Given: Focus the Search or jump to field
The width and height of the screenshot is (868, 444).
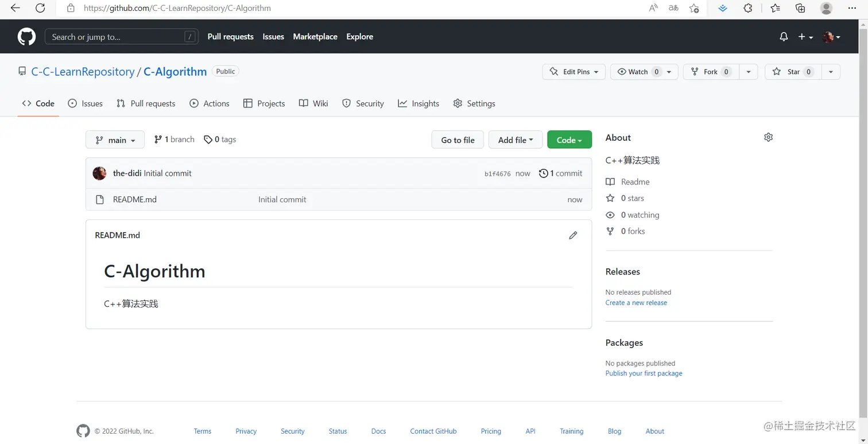Looking at the screenshot, I should click(122, 37).
